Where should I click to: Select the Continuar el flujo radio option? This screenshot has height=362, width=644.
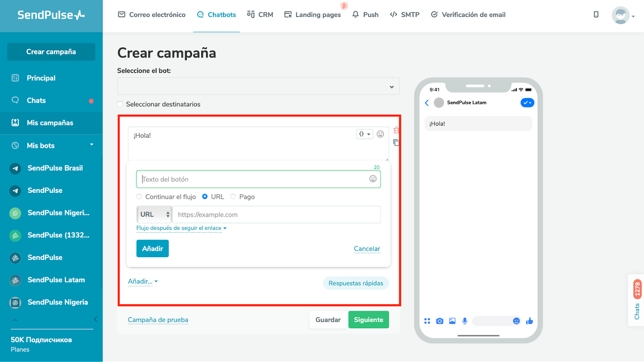139,197
